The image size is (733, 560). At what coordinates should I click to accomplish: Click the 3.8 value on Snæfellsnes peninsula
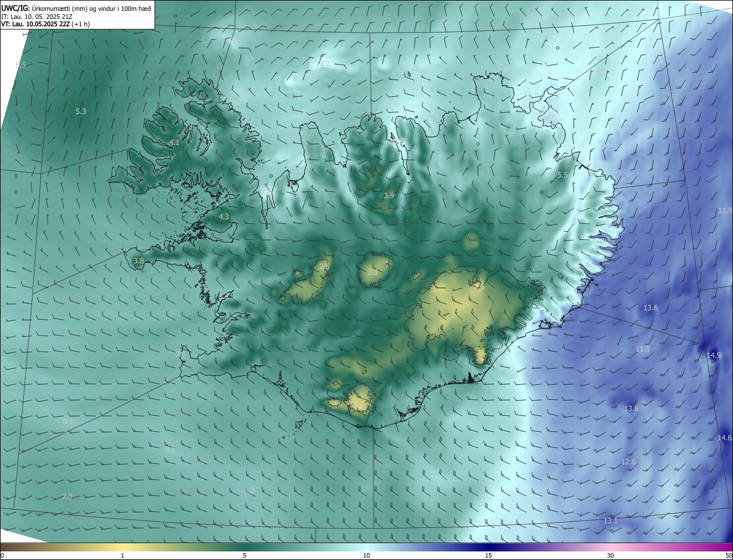(139, 261)
